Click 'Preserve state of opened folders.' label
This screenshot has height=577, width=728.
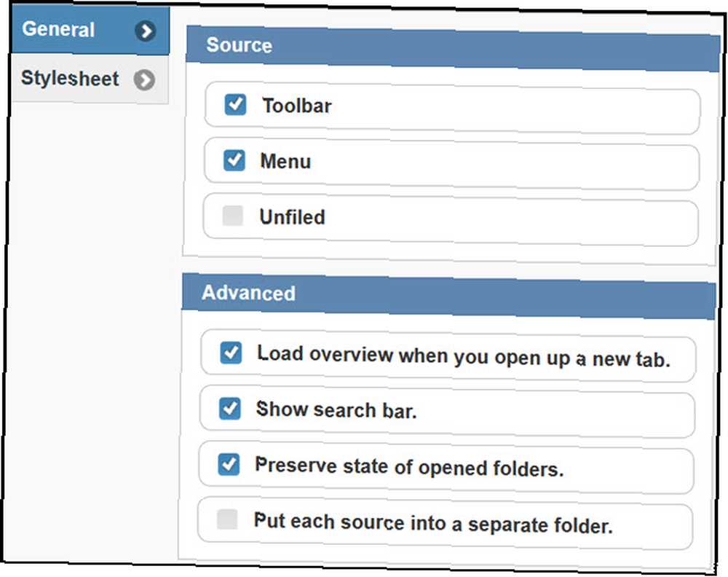(x=409, y=467)
